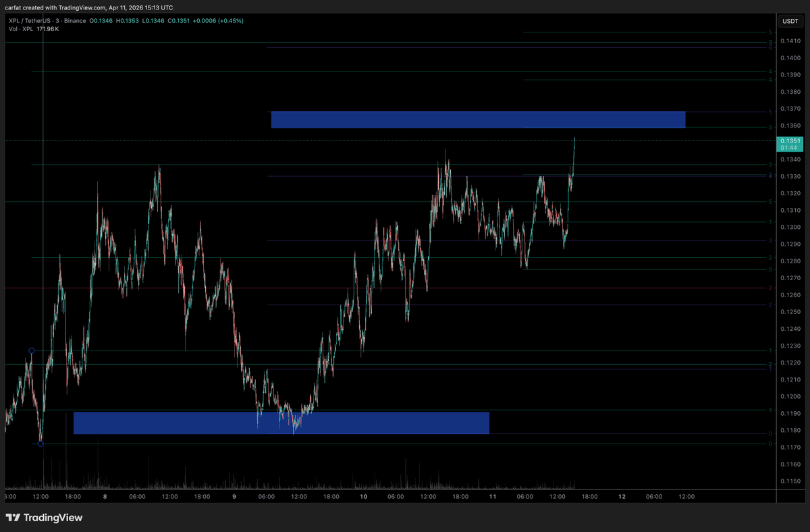Open the USDT currency selector
The width and height of the screenshot is (810, 532).
pos(789,22)
